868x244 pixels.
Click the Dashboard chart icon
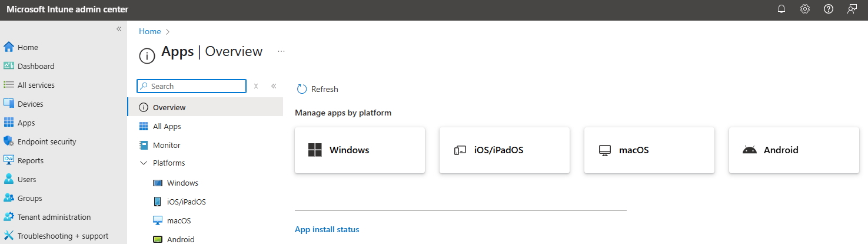click(9, 66)
